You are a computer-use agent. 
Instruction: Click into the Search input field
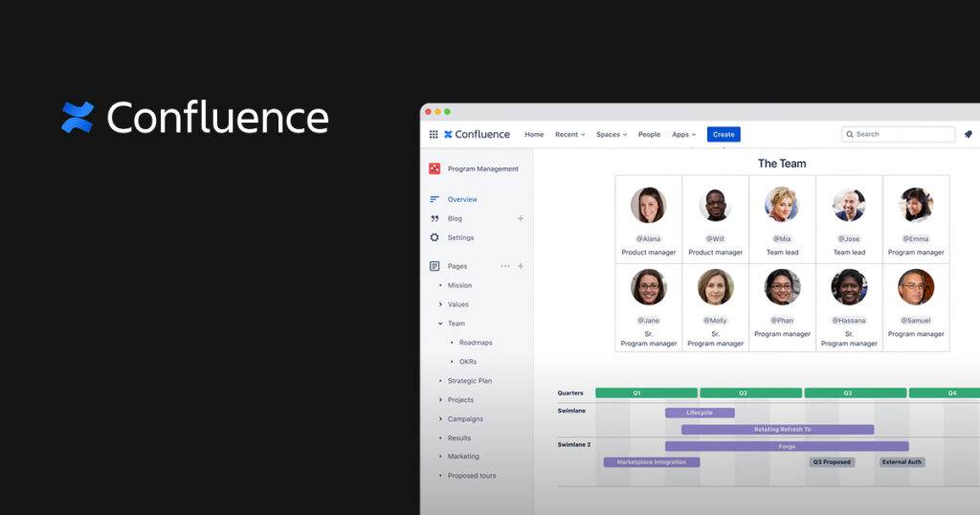898,134
